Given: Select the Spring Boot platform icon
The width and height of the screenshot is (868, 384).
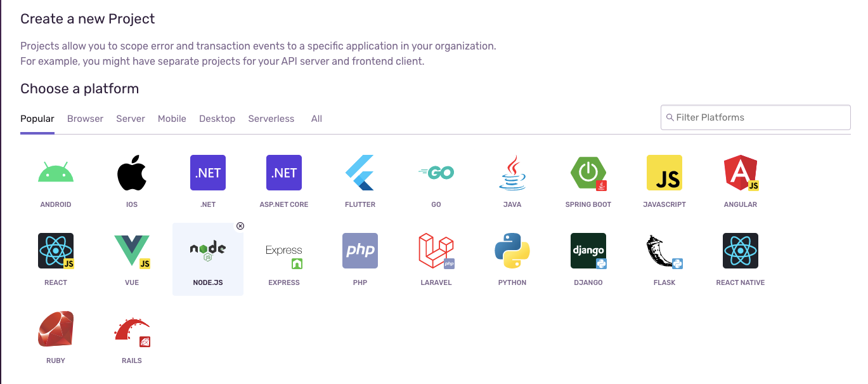Looking at the screenshot, I should pos(588,173).
